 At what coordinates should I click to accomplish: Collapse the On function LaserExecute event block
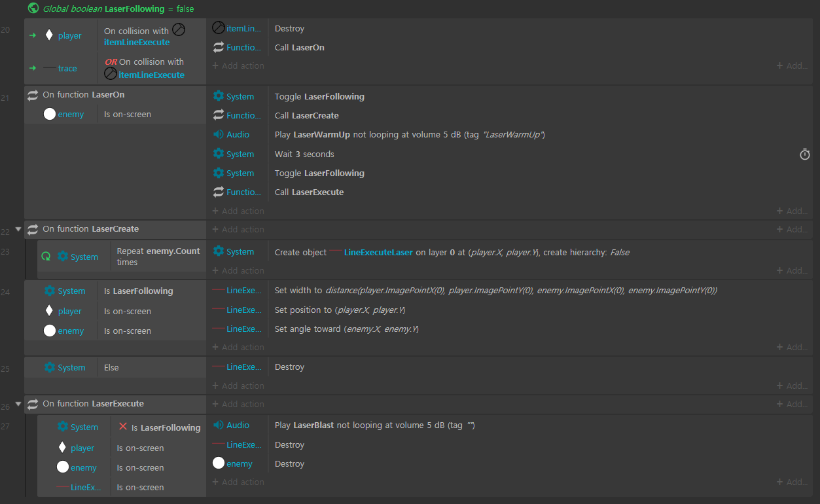coord(18,404)
